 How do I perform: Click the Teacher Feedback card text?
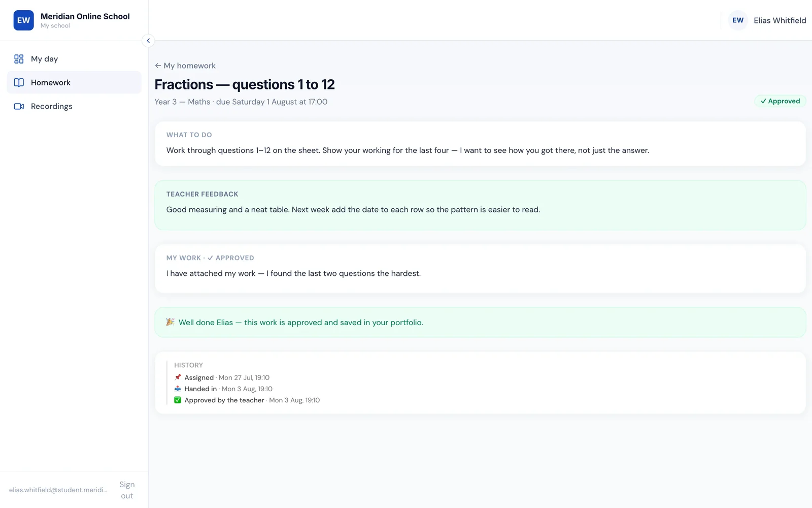coord(353,210)
